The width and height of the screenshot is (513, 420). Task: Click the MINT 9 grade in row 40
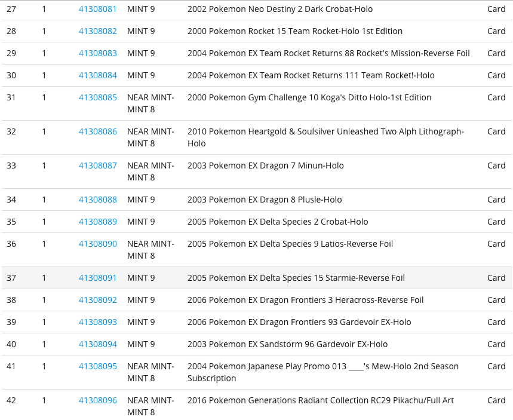[x=141, y=344]
